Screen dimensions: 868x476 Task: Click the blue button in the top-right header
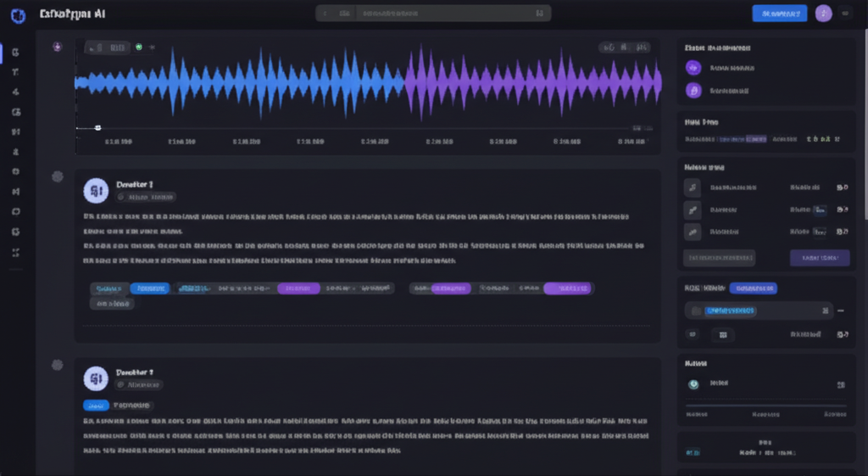780,14
